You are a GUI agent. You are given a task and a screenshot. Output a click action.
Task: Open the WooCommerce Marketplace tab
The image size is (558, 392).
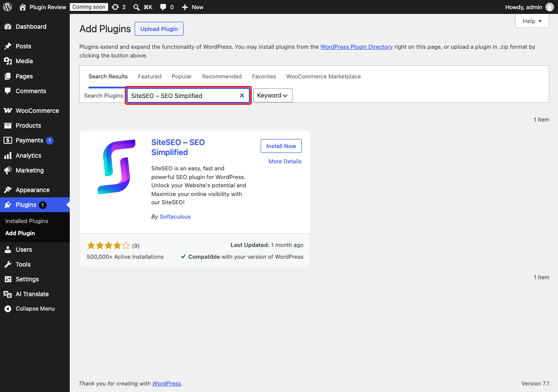323,76
